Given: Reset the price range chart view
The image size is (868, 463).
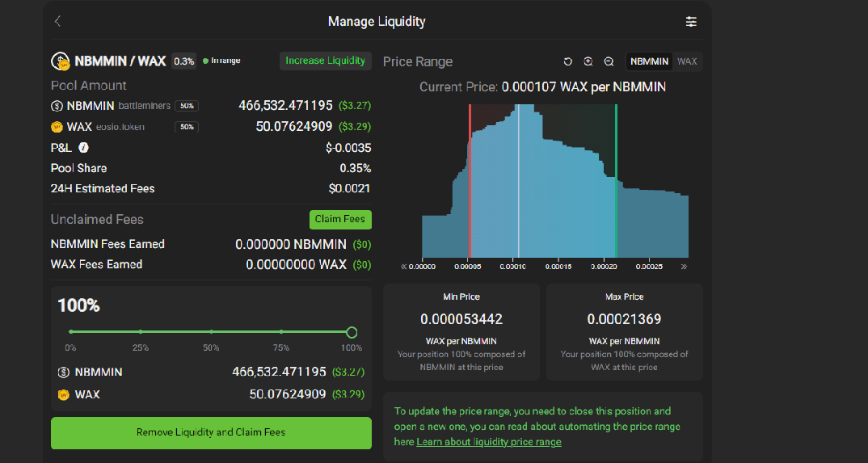Looking at the screenshot, I should coord(567,61).
